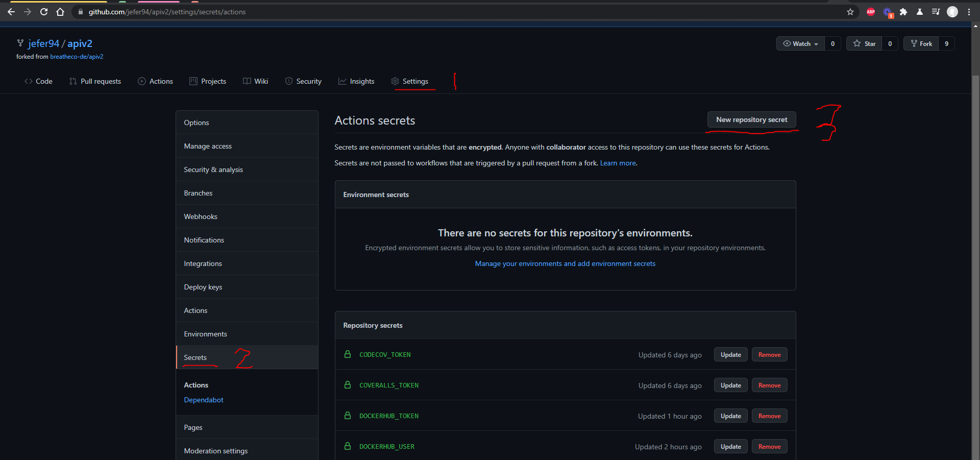980x460 pixels.
Task: Select the Settings tab
Action: pos(410,81)
